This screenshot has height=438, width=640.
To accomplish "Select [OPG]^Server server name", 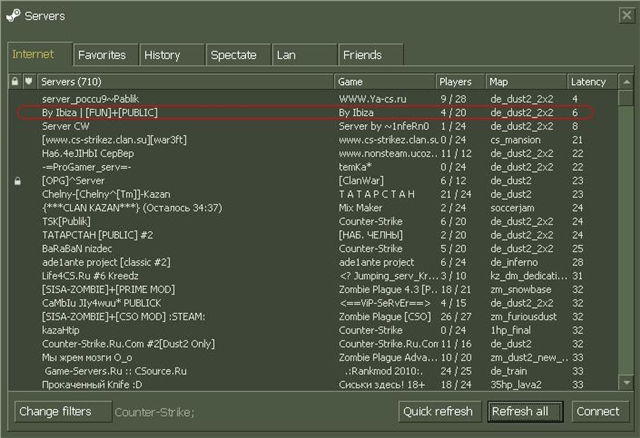I will click(73, 181).
